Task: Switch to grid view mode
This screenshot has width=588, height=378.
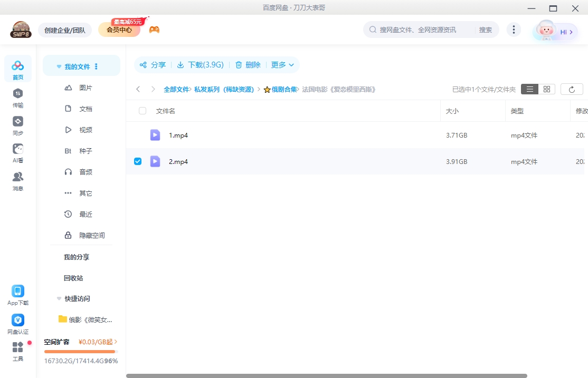Action: (546, 89)
